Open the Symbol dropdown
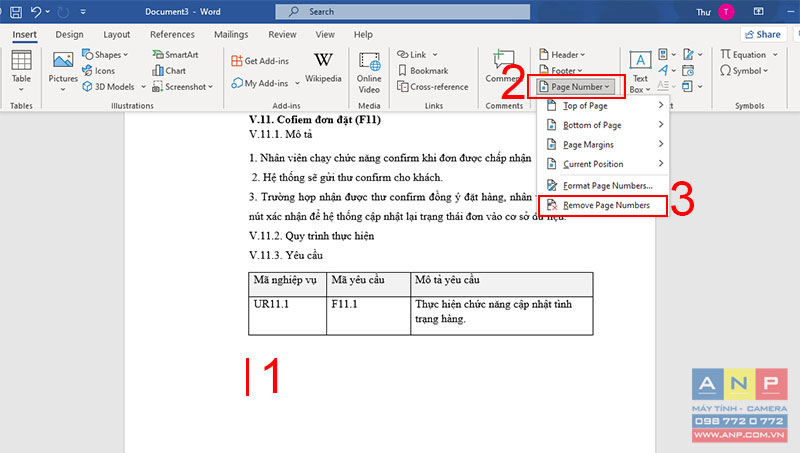 [x=743, y=70]
